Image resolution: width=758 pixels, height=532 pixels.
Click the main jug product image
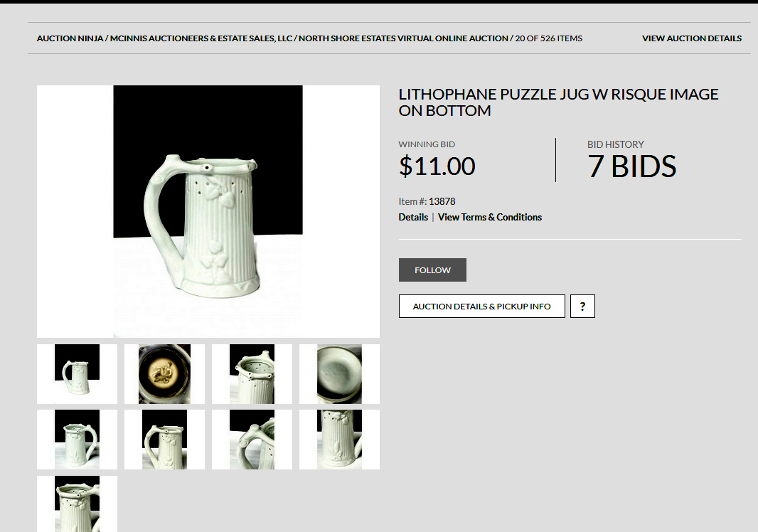point(208,211)
